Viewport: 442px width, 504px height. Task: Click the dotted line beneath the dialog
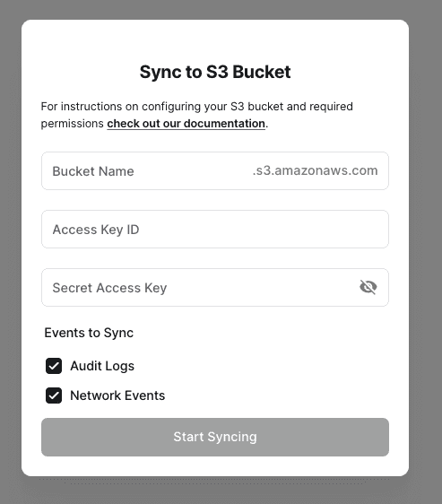(215, 482)
